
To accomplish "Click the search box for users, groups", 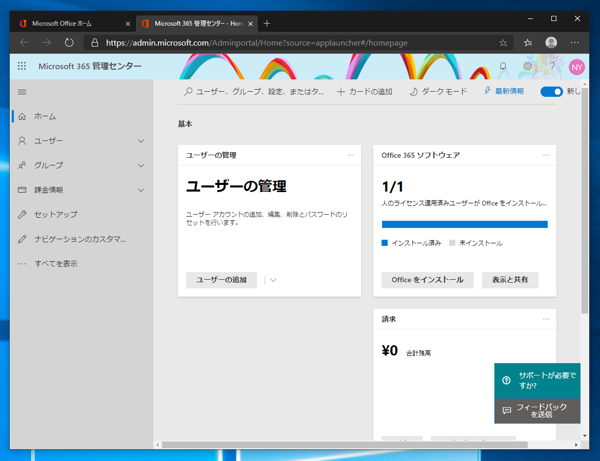I will [254, 92].
